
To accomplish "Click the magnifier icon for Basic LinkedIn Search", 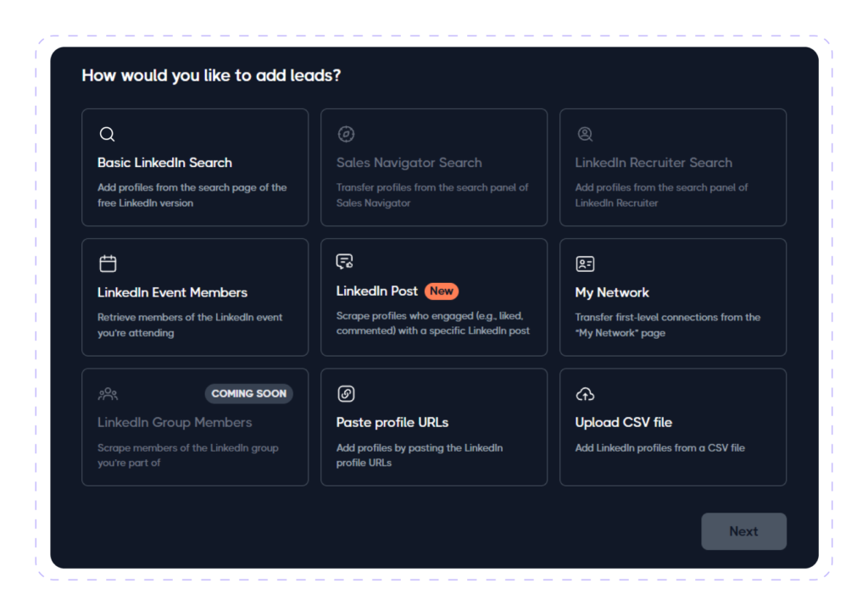I will click(107, 134).
